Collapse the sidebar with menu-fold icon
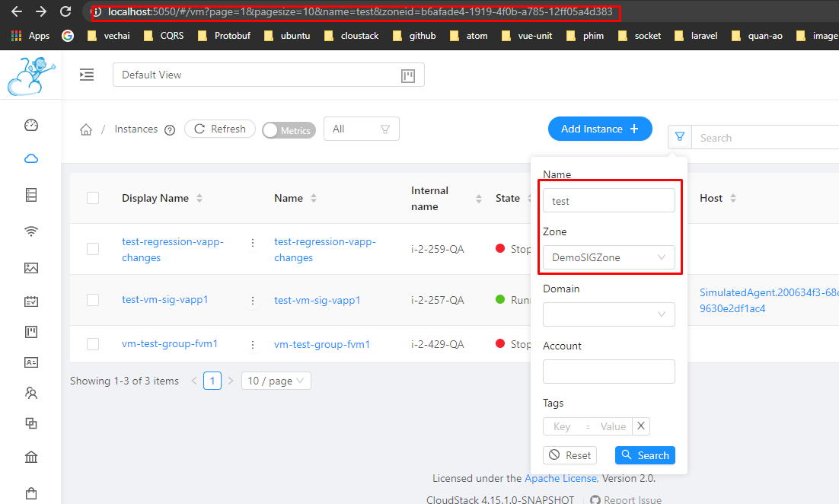 pos(87,75)
